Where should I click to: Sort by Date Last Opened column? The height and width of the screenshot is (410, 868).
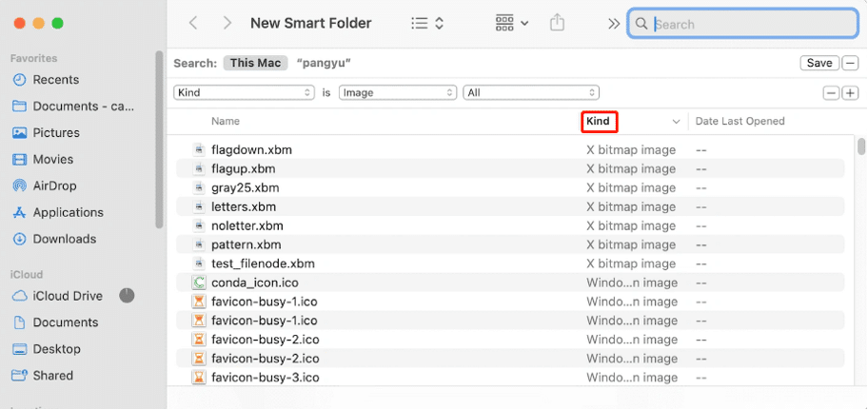(x=740, y=121)
